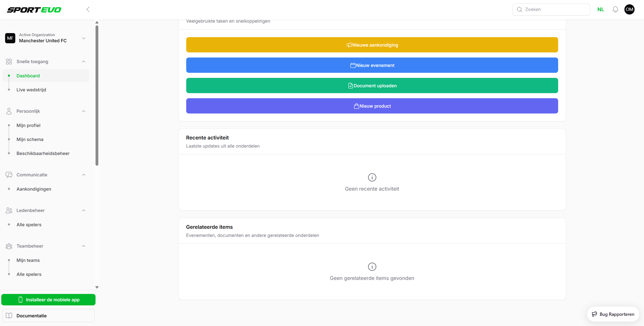Click the Nieuwe aankondiging yellow button
This screenshot has width=644, height=326.
point(372,45)
